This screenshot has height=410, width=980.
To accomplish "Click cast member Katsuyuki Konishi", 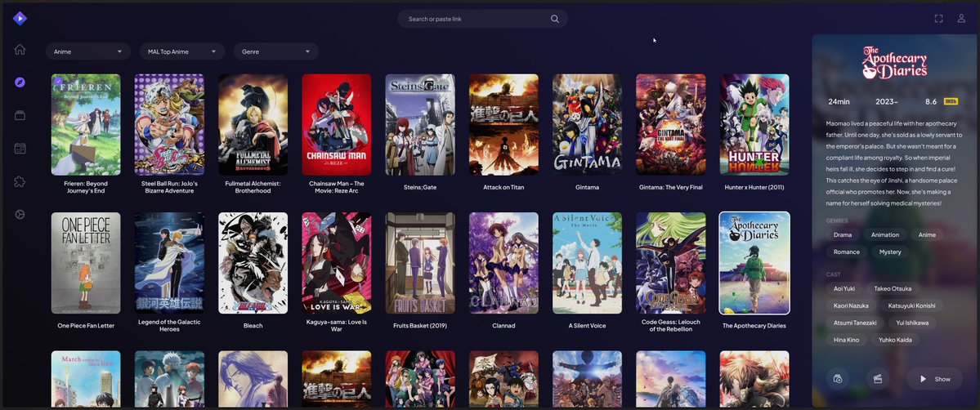I will click(911, 305).
